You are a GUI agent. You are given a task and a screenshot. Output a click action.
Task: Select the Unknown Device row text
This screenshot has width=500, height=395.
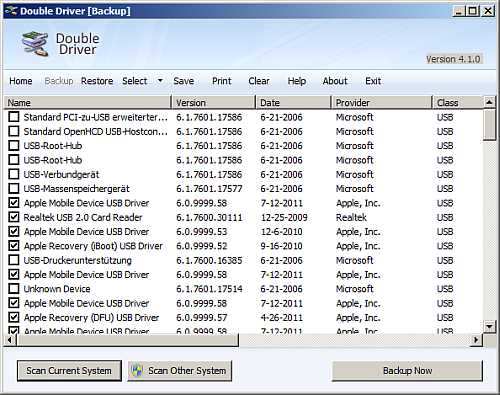[57, 289]
